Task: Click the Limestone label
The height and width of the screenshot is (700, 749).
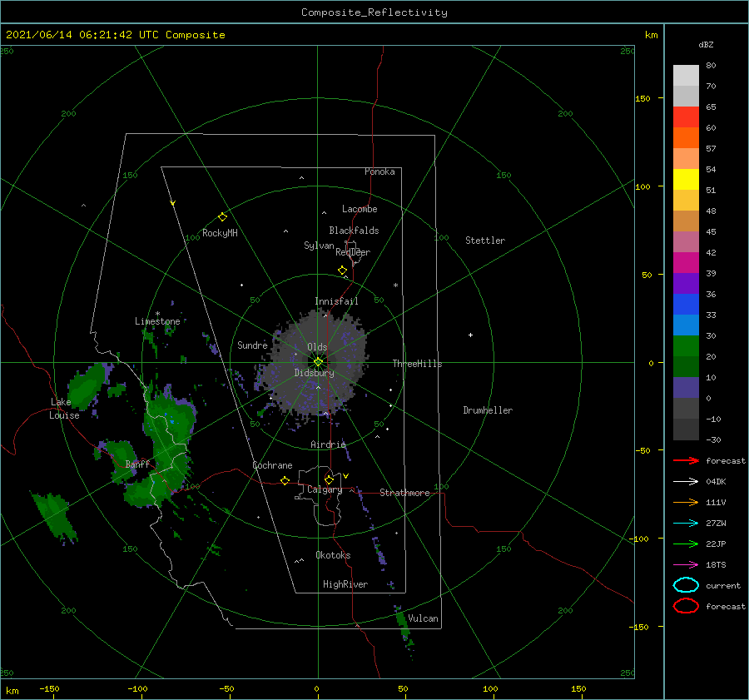Action: [x=157, y=321]
